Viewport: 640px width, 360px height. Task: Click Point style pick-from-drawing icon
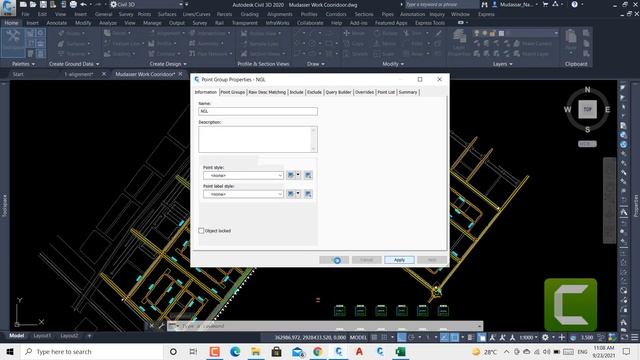click(x=308, y=175)
